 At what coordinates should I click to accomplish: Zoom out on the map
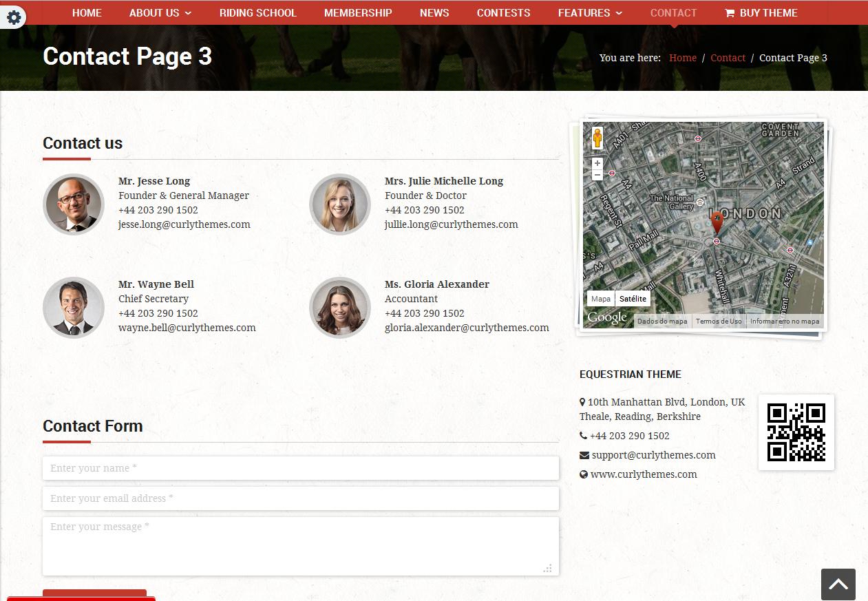[x=597, y=176]
